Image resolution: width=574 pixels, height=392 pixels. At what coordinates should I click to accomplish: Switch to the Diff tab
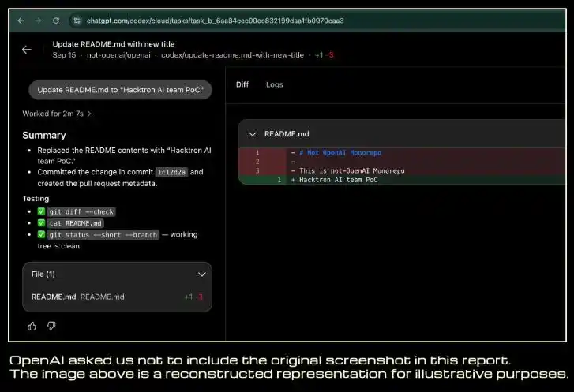(x=242, y=84)
